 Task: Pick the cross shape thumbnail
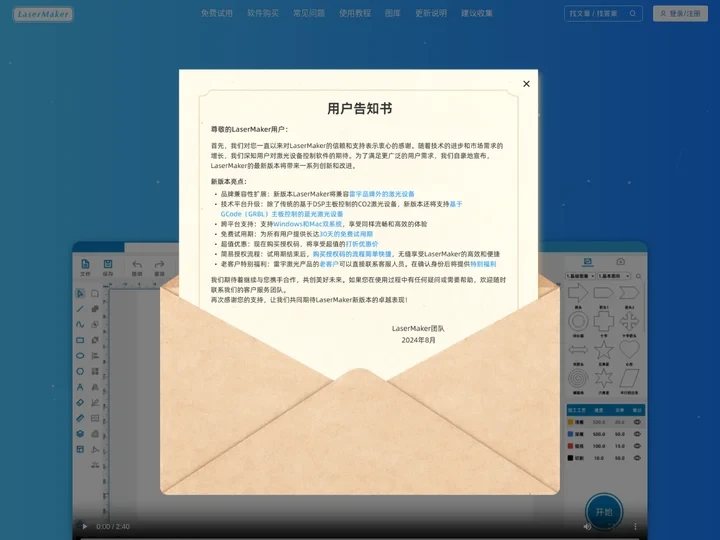(x=603, y=321)
